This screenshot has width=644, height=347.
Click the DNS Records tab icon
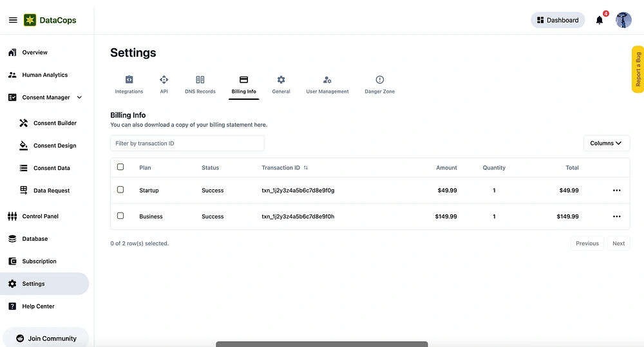(200, 79)
